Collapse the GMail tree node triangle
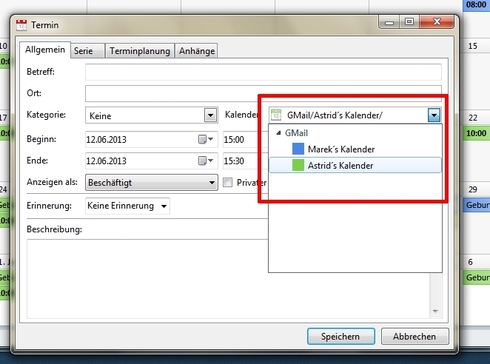The width and height of the screenshot is (490, 364). [279, 133]
